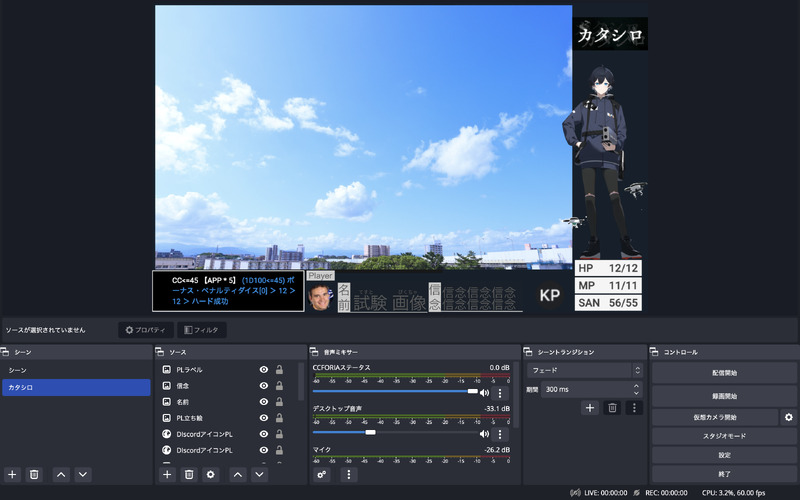The height and width of the screenshot is (500, 800).
Task: Click the -33.1 dB level reading
Action: (x=497, y=409)
